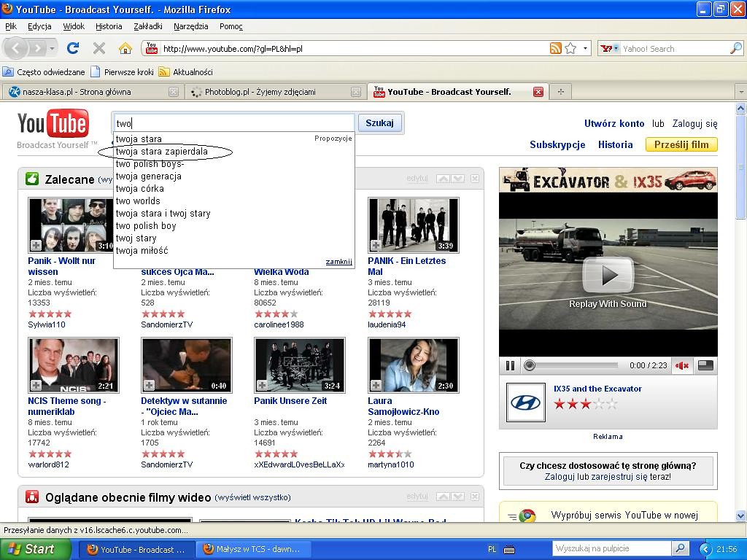Click the PL language indicator in taskbar

click(x=492, y=549)
